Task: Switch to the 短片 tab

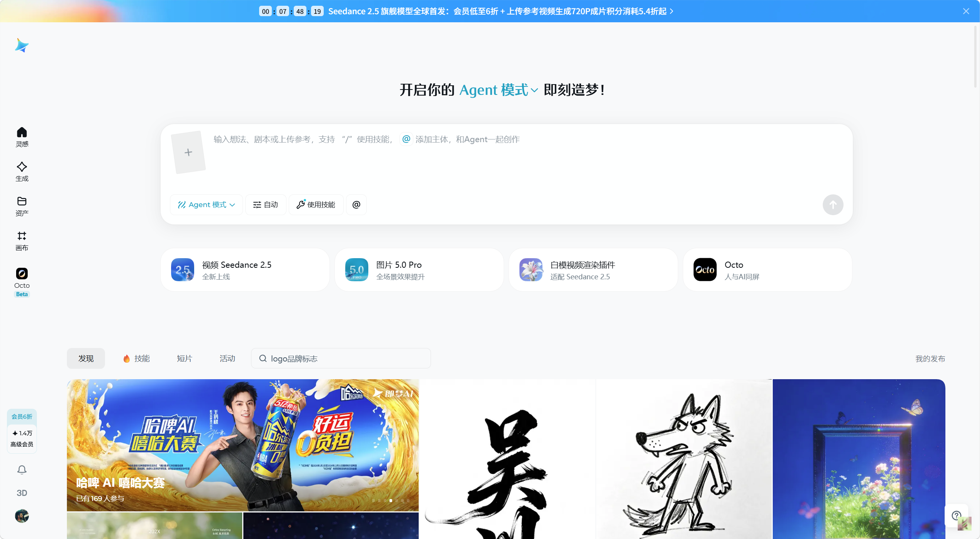Action: [x=184, y=358]
